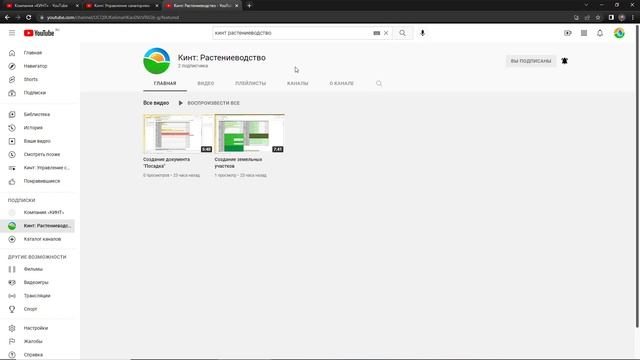640x360 pixels.
Task: Click the Все видео heading
Action: (156, 103)
